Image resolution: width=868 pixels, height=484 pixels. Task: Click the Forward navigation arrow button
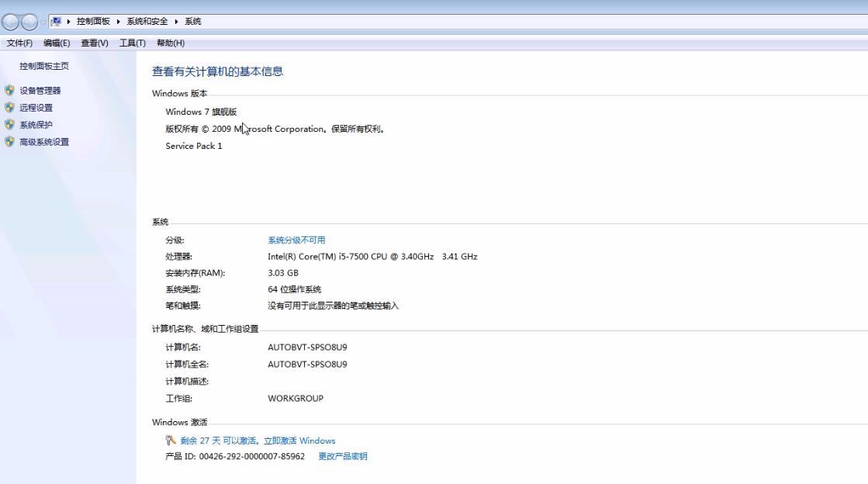(29, 22)
